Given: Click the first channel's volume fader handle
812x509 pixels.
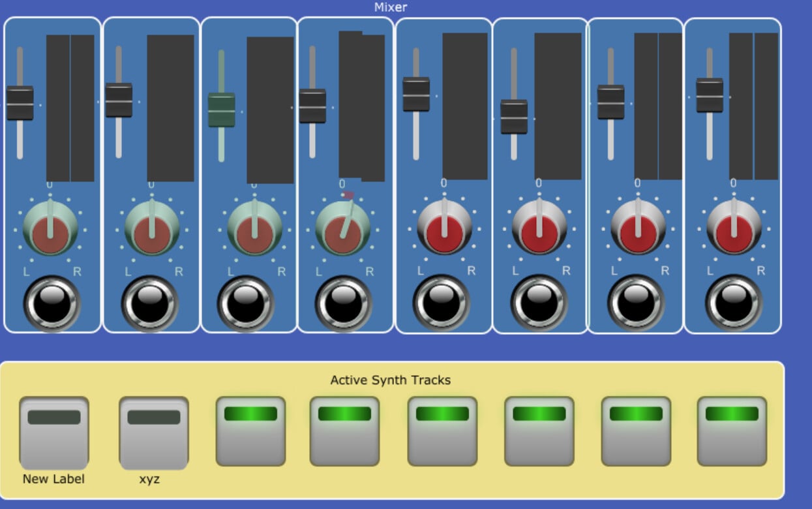Looking at the screenshot, I should tap(20, 103).
